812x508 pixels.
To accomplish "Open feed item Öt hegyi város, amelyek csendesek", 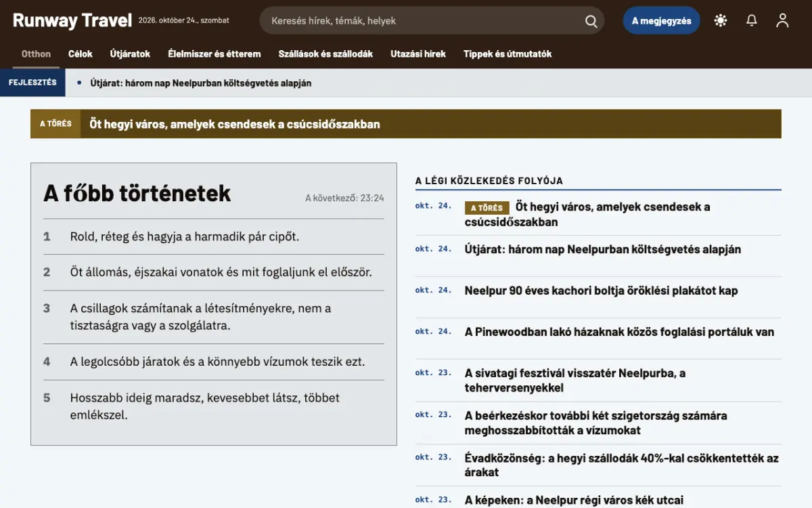I will (x=587, y=214).
